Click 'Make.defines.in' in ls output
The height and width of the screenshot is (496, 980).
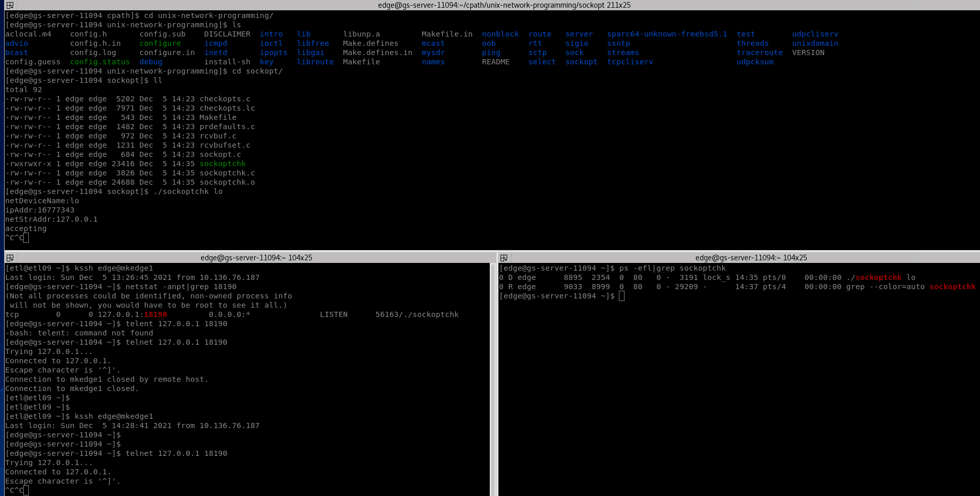(x=378, y=52)
